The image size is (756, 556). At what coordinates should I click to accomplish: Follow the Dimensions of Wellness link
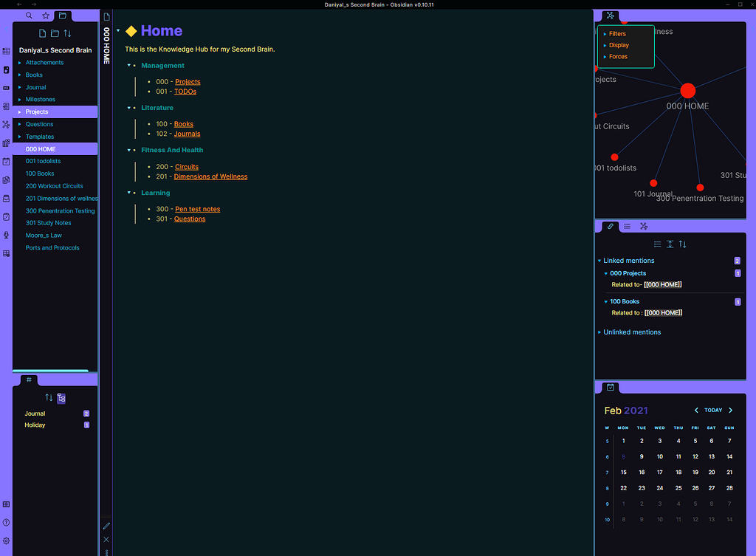coord(210,177)
